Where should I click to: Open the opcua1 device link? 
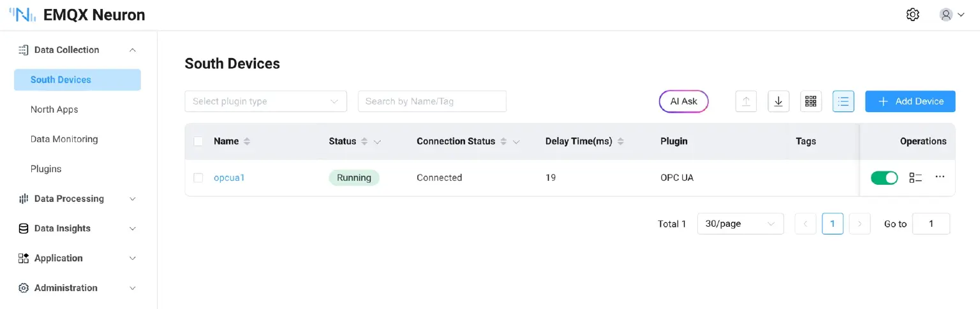(x=229, y=178)
